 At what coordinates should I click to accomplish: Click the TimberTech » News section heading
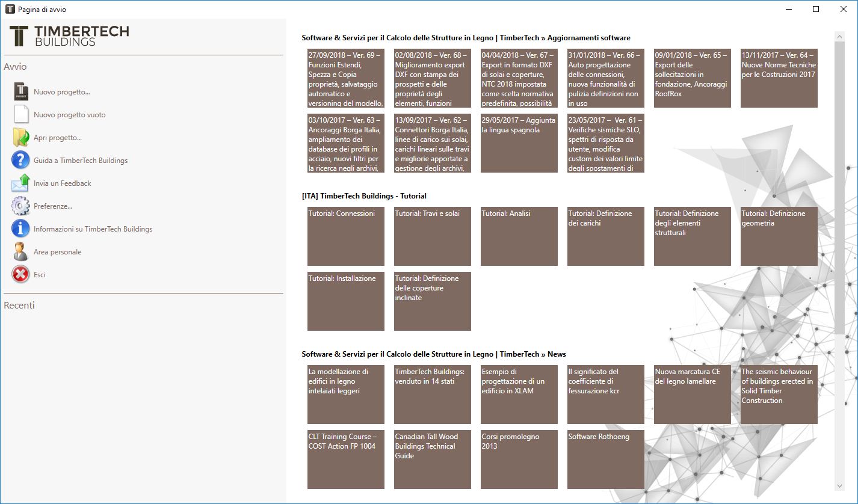[x=434, y=354]
